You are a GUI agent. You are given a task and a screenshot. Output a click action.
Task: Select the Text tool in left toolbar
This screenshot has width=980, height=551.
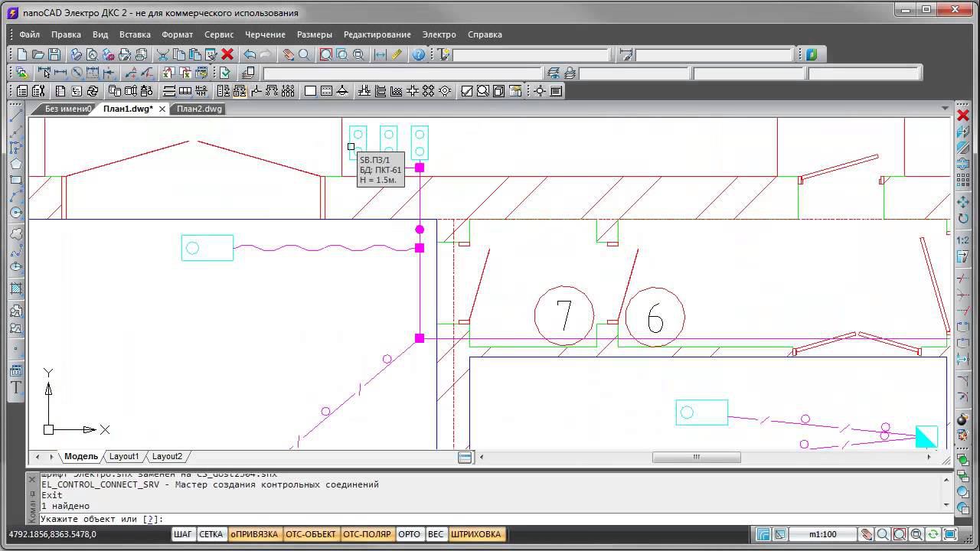(15, 388)
